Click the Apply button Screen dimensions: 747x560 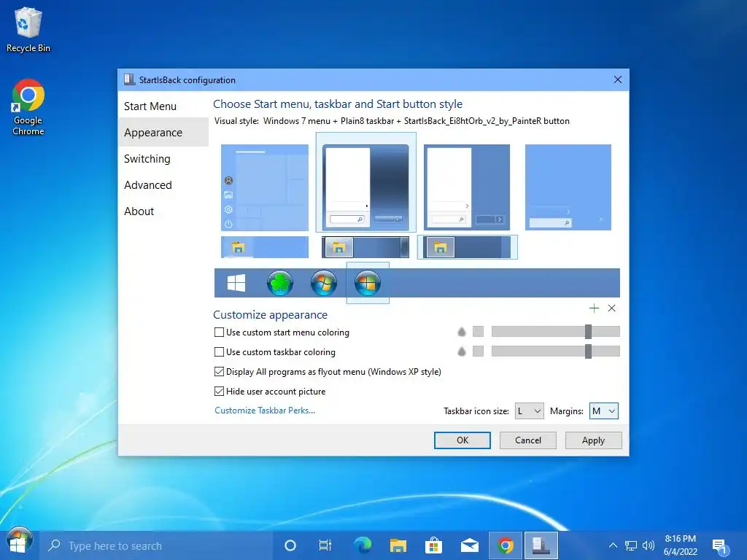click(593, 440)
